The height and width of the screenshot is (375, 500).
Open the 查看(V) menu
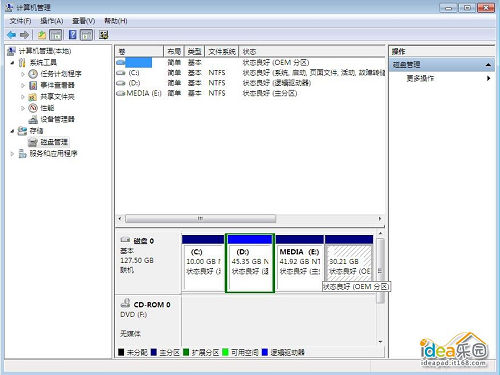(83, 21)
